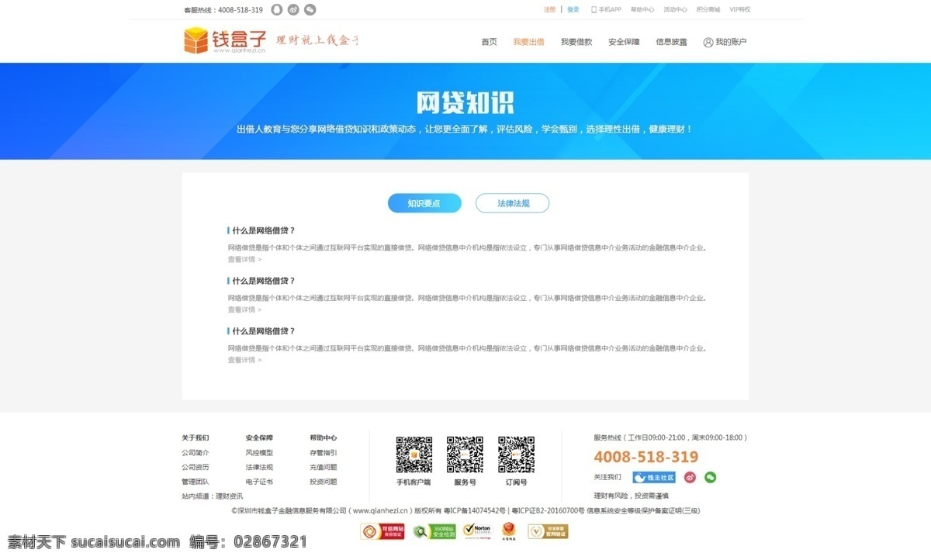Open the red police-emblem badge in the footer
The image size is (931, 560).
point(509,531)
